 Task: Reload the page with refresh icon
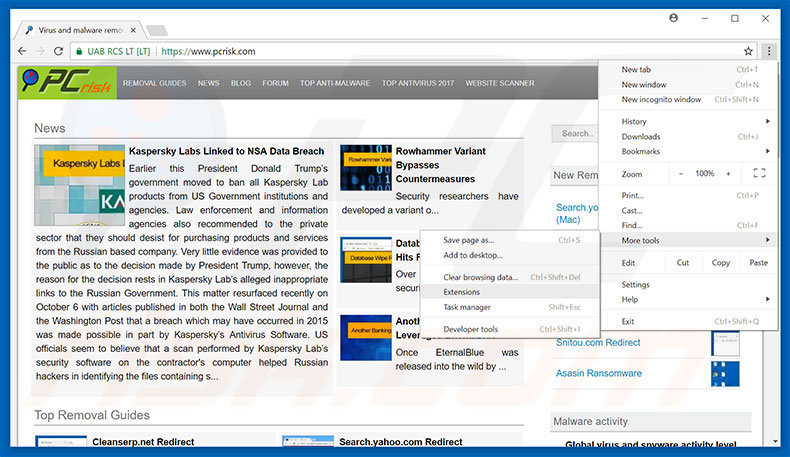(x=58, y=51)
